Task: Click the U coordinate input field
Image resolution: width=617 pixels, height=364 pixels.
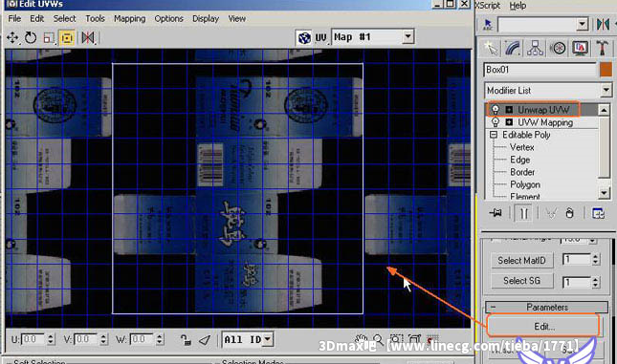Action: [33, 339]
